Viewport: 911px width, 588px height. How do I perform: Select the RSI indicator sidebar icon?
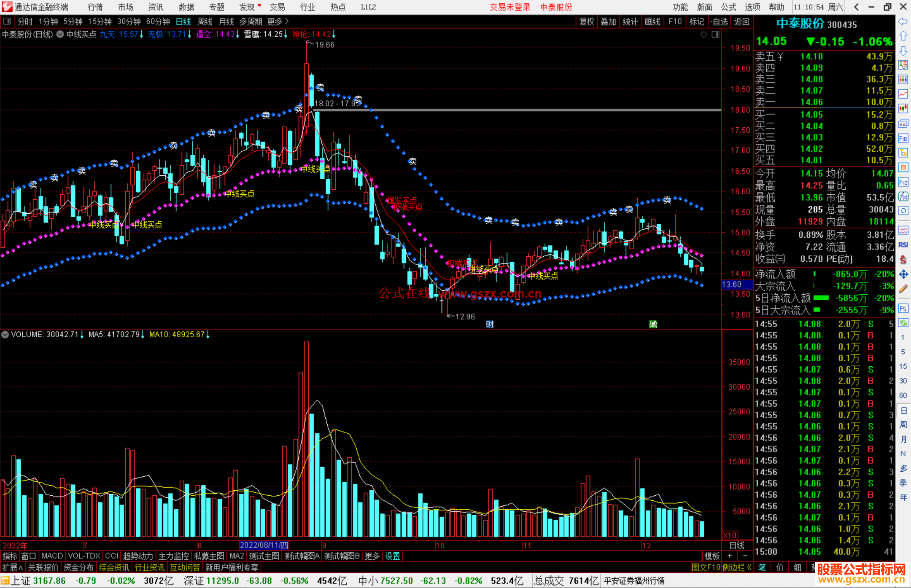point(903,245)
